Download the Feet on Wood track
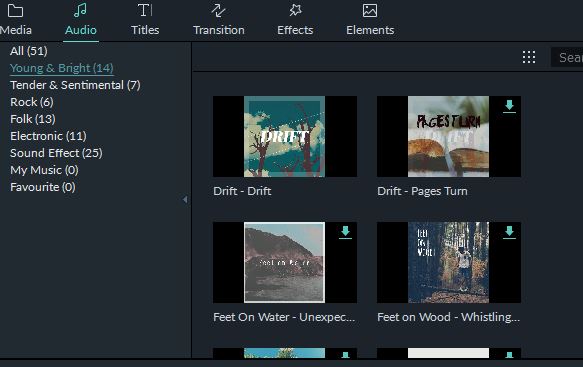This screenshot has height=367, width=583. [x=509, y=232]
